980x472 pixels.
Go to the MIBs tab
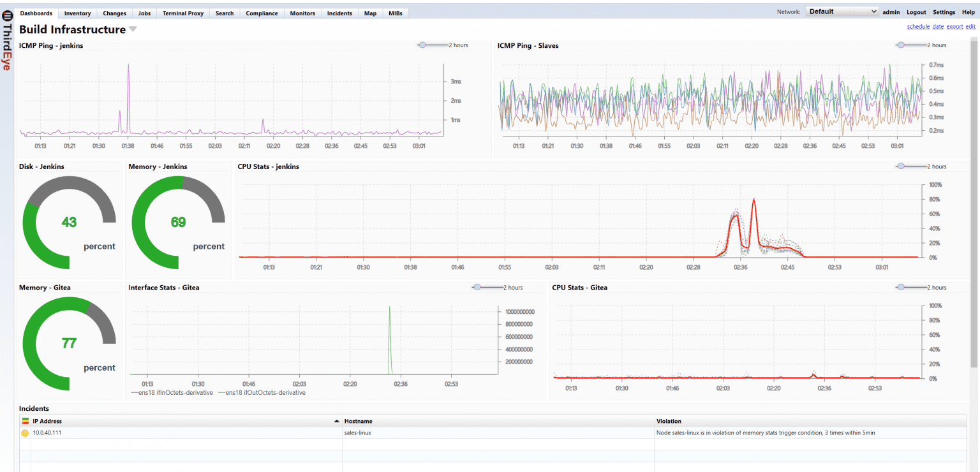coord(396,13)
